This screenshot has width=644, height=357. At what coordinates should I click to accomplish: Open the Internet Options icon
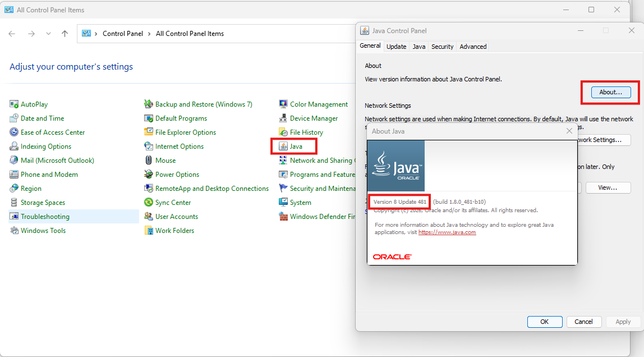tap(149, 147)
